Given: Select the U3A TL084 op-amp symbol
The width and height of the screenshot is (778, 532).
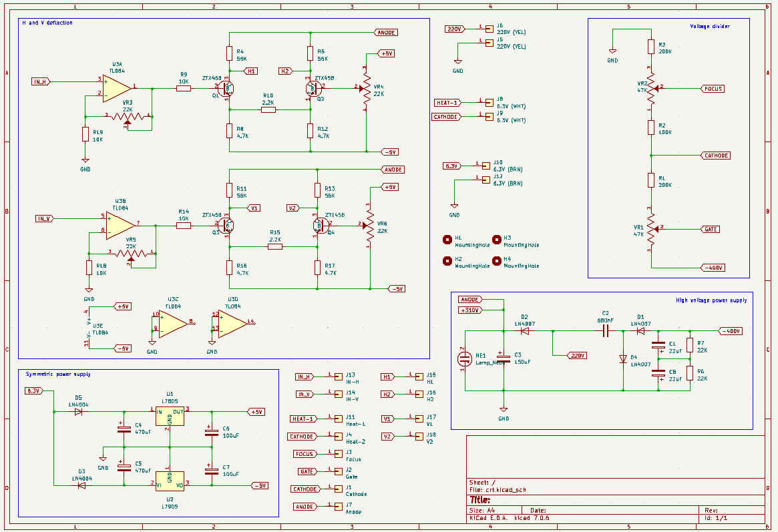Looking at the screenshot, I should point(117,88).
